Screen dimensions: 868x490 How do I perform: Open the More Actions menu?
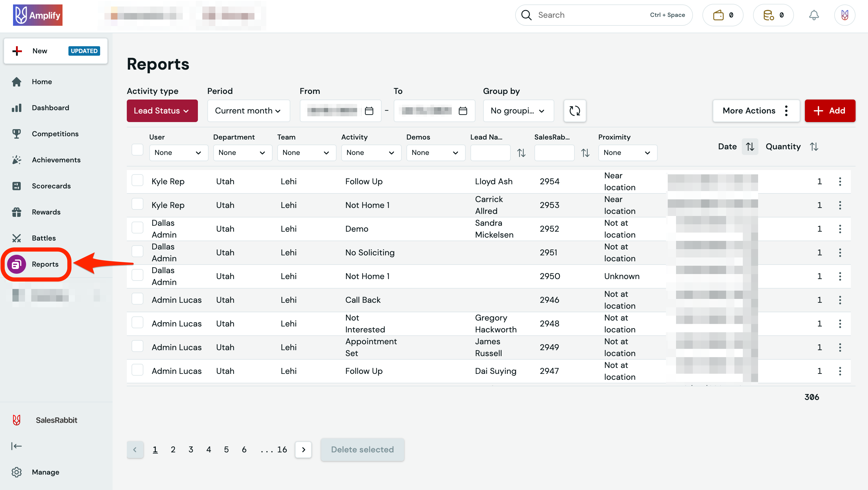[x=756, y=111]
